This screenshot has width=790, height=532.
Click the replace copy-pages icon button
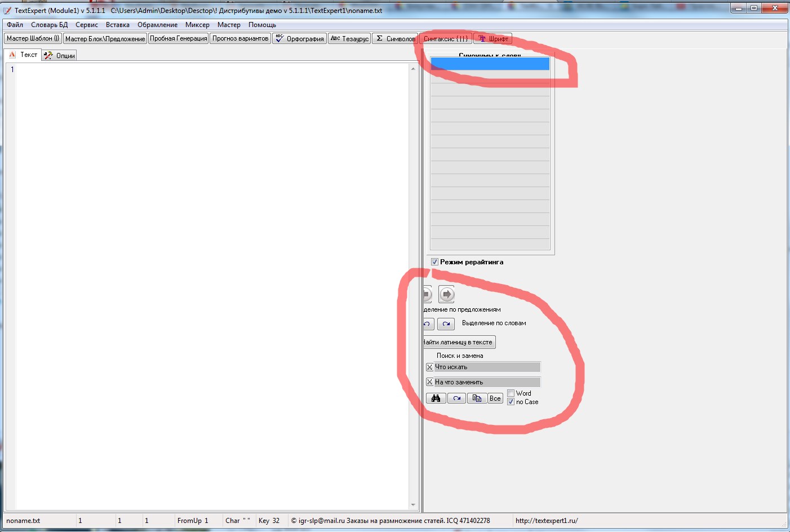[477, 398]
